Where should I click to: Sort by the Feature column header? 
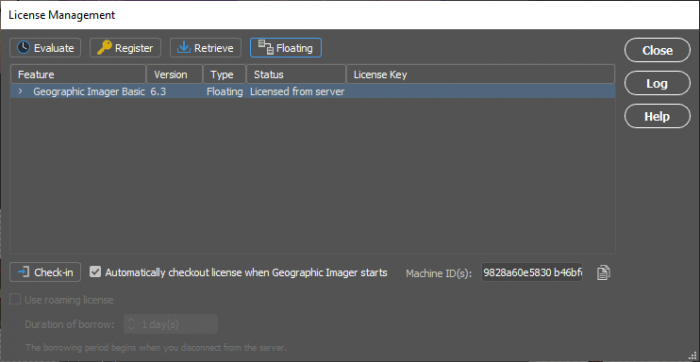pos(78,74)
